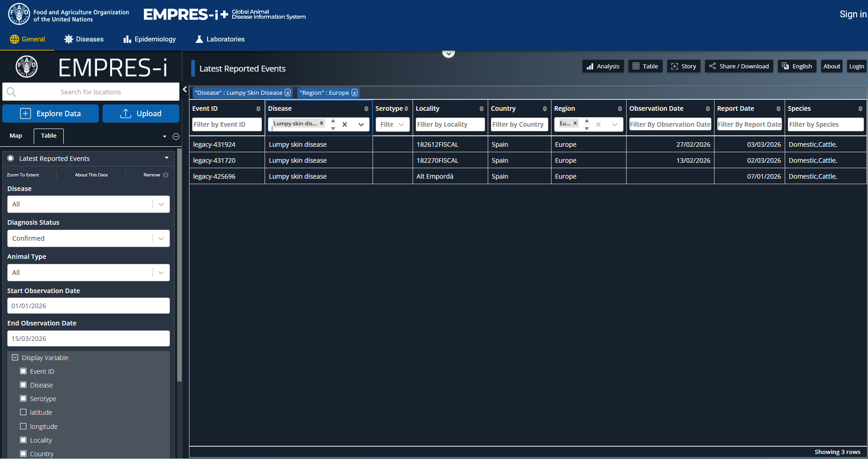Screen dimensions: 868x459
Task: Enable the longitude display variable checkbox
Action: (x=23, y=426)
